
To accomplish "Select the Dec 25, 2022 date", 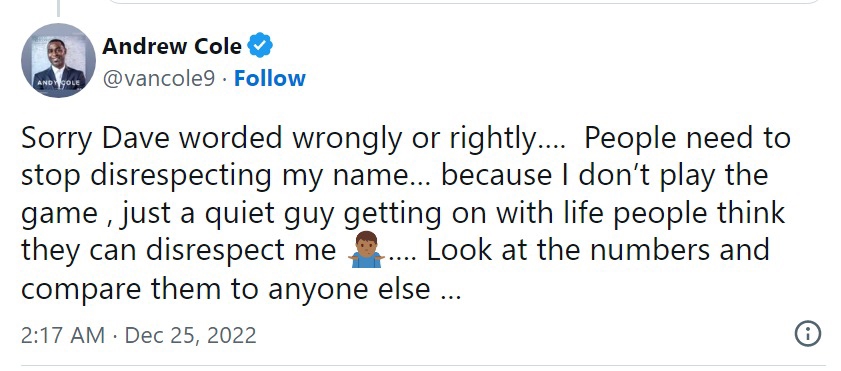I will (190, 335).
